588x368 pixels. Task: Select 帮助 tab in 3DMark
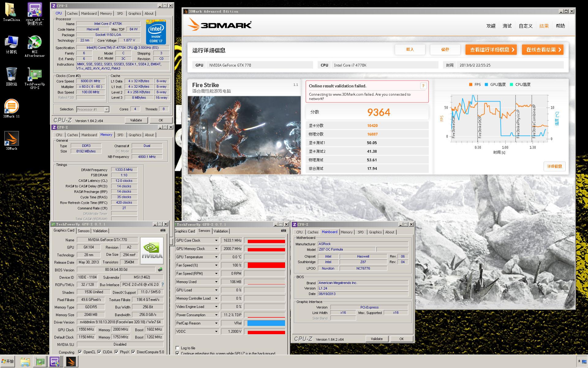(x=560, y=26)
